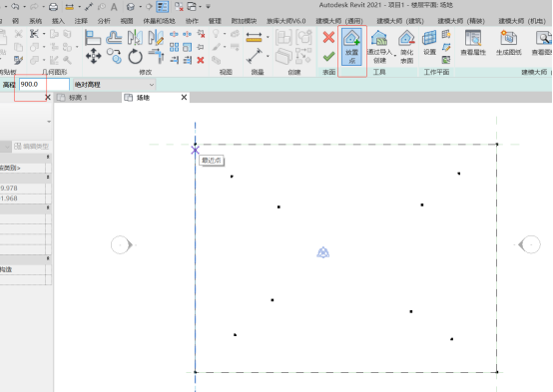Image resolution: width=553 pixels, height=392 pixels.
Task: Open the 附加模块 (Add-Ins) ribbon tab
Action: (244, 21)
